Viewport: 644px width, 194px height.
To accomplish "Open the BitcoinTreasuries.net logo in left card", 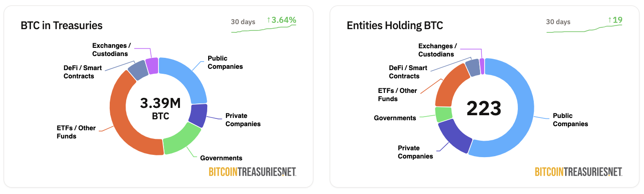I will (252, 171).
